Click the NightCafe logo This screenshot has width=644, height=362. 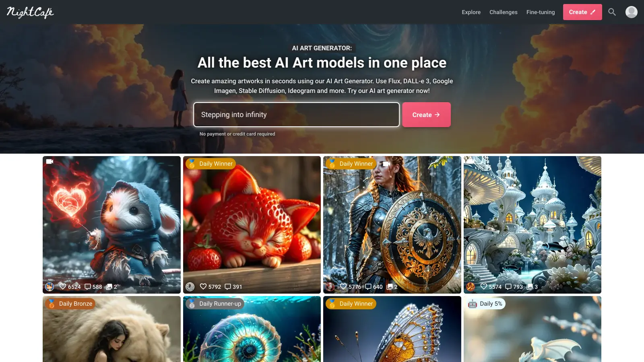pyautogui.click(x=30, y=12)
